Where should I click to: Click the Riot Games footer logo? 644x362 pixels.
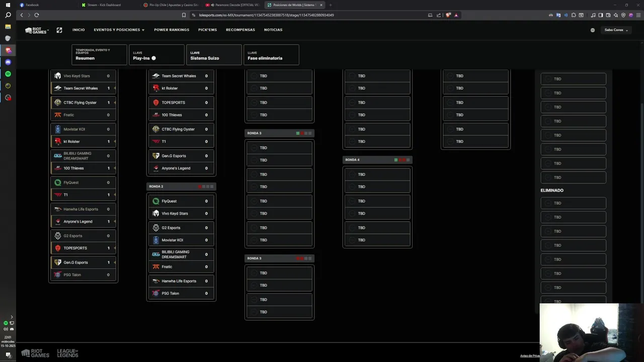point(35,353)
